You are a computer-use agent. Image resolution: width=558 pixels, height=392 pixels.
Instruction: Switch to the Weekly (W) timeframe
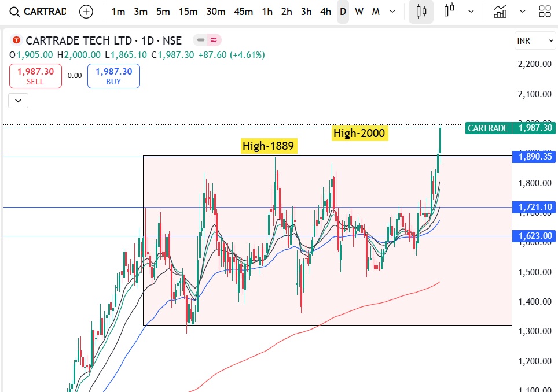pyautogui.click(x=359, y=11)
